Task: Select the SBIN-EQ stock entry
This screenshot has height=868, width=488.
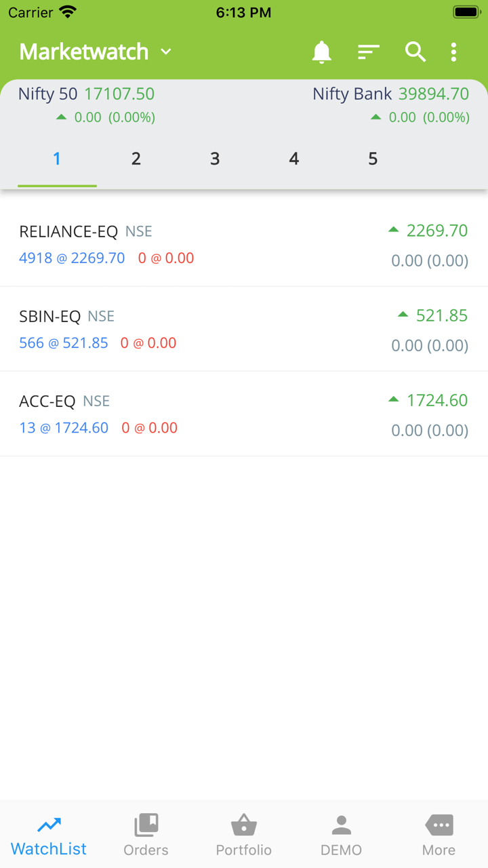Action: (244, 329)
